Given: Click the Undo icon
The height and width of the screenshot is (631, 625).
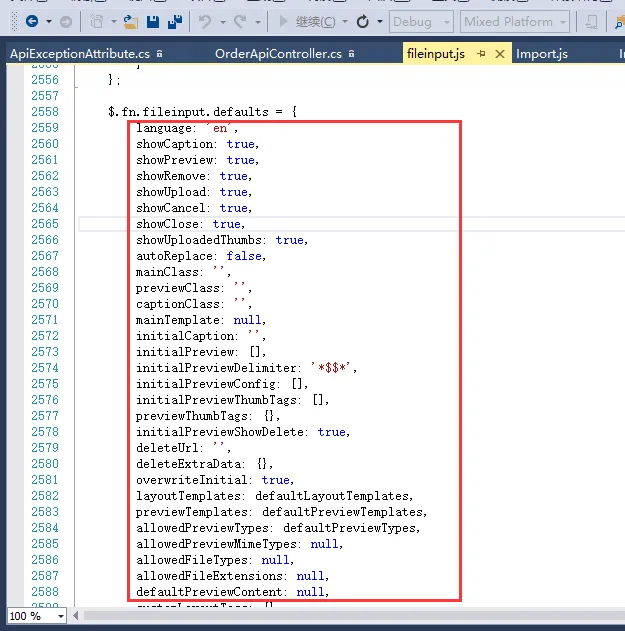Looking at the screenshot, I should coord(205,21).
